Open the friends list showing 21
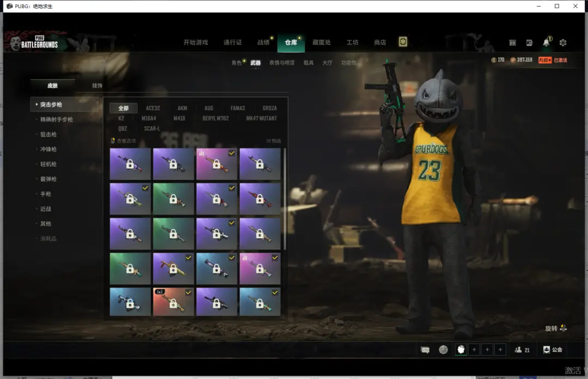The height and width of the screenshot is (379, 588). [x=522, y=350]
